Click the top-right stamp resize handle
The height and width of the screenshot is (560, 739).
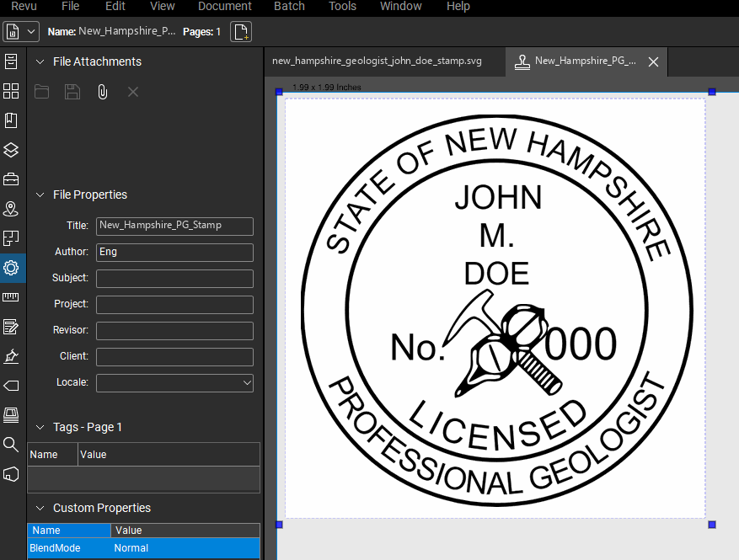712,92
